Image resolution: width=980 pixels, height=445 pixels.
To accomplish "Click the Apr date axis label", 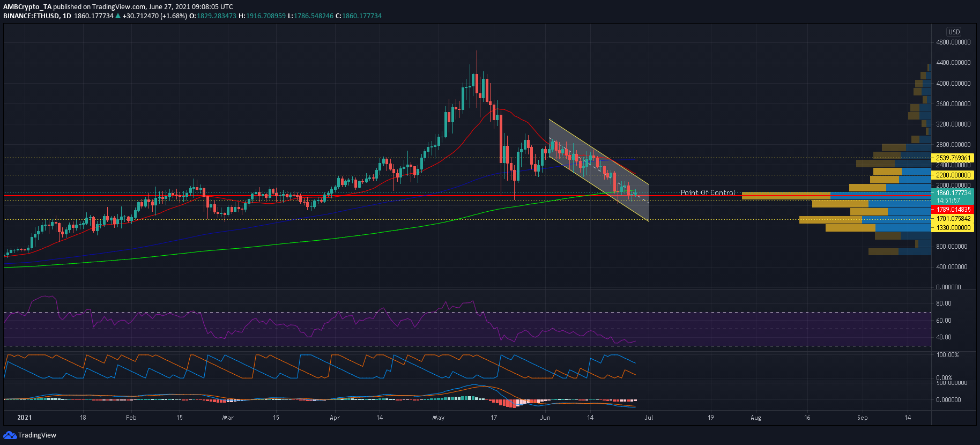I will click(335, 418).
